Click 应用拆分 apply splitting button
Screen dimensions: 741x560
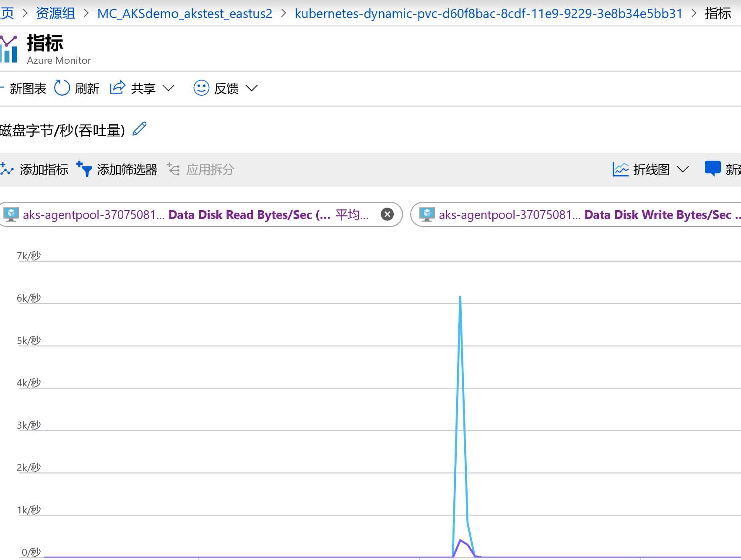[210, 169]
